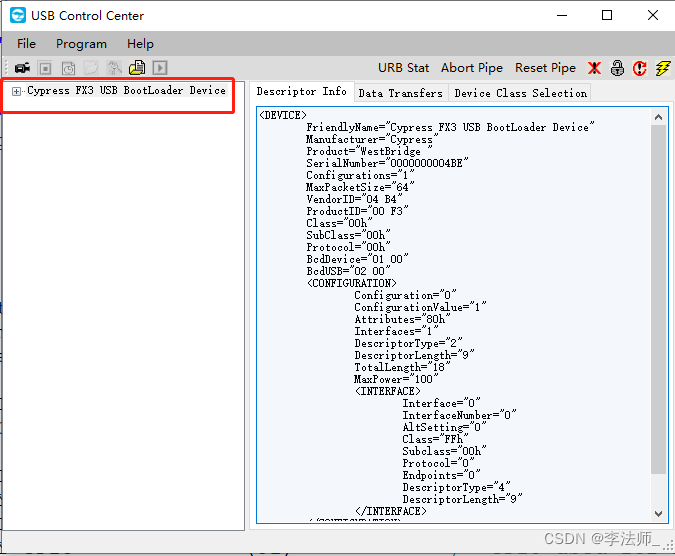Click the Class="FFh" line
The image size is (675, 556).
435,439
